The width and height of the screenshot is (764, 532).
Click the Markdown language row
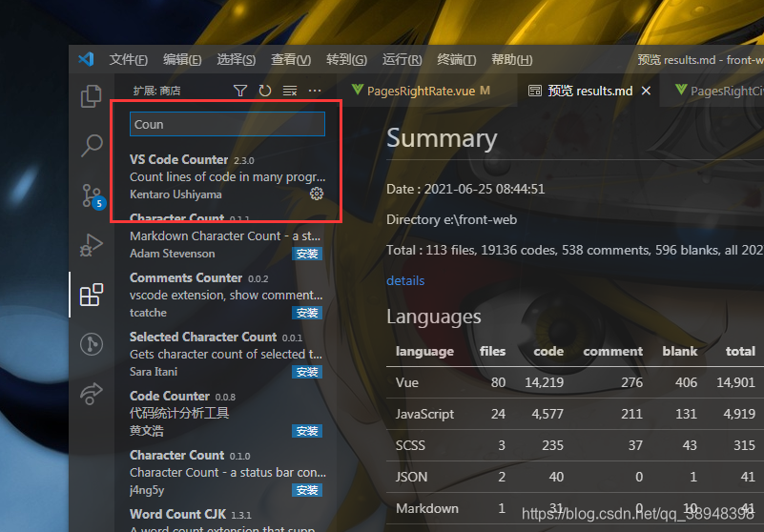(x=575, y=508)
